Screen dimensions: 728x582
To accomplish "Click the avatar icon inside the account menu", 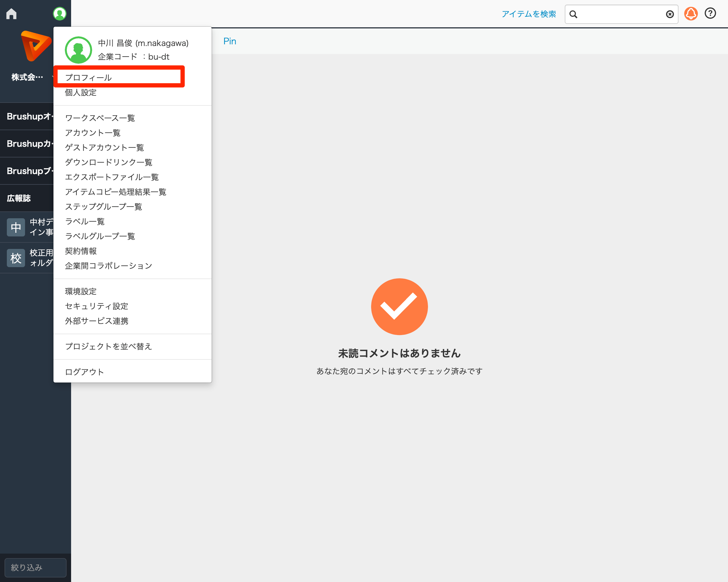I will tap(78, 50).
